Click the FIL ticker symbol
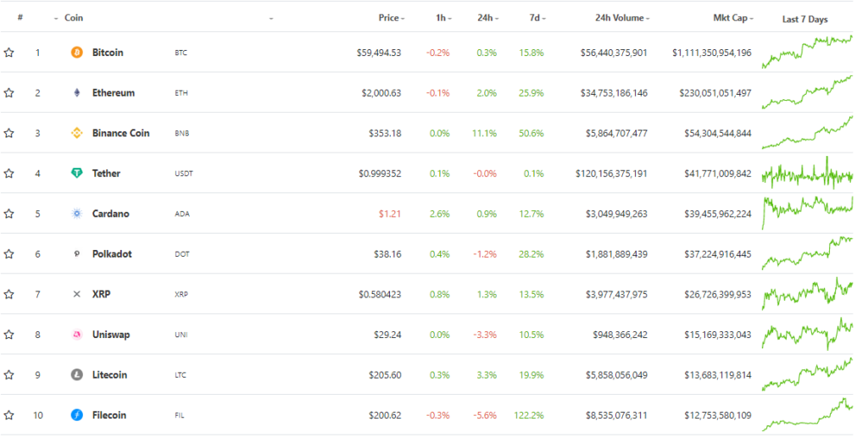Image resolution: width=868 pixels, height=438 pixels. click(x=180, y=415)
